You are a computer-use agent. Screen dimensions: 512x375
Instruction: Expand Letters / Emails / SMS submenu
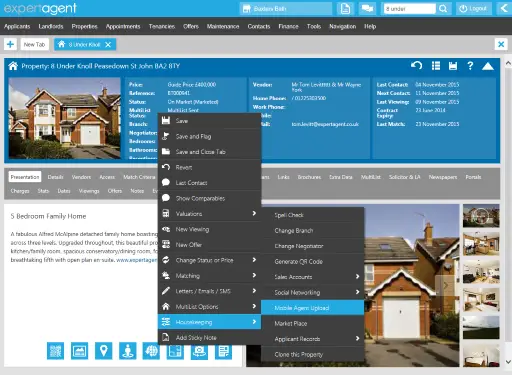coord(209,291)
